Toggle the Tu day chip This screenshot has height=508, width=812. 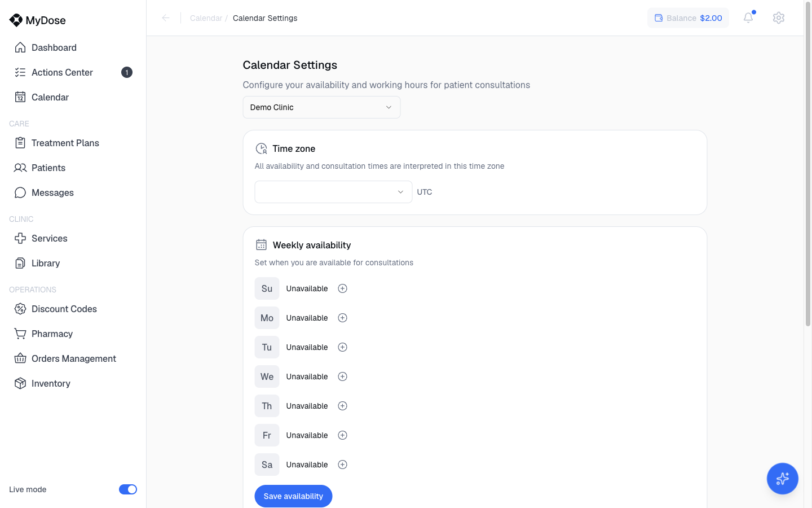click(x=267, y=347)
